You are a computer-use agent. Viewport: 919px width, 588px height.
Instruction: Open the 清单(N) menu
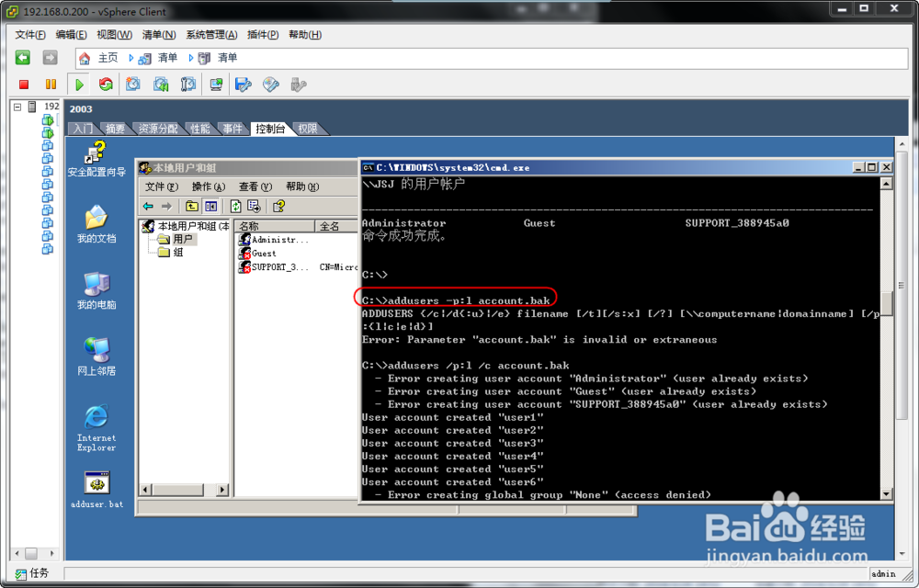[x=159, y=35]
